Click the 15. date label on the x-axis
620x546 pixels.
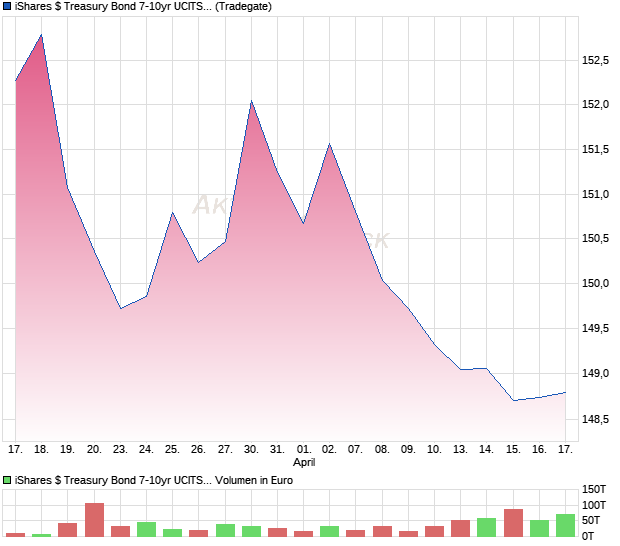(x=513, y=450)
